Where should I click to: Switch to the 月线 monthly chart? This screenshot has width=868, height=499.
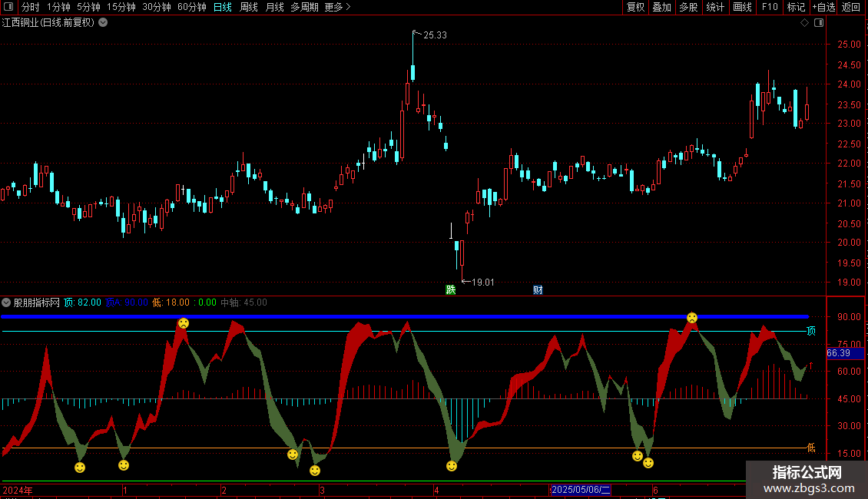[274, 7]
